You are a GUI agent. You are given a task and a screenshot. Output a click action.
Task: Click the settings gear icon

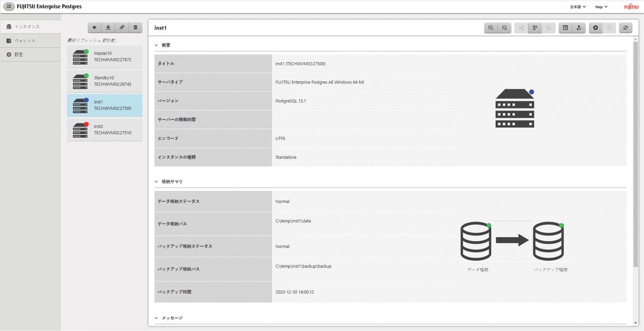click(9, 54)
